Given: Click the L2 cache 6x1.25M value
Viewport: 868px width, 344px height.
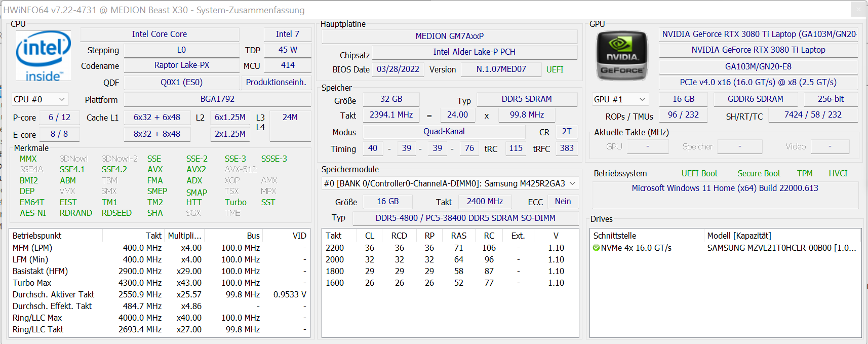Looking at the screenshot, I should pyautogui.click(x=230, y=118).
